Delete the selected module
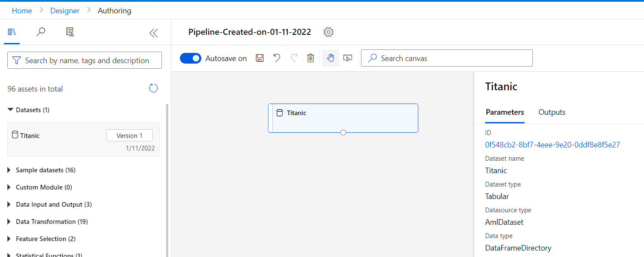 [311, 58]
